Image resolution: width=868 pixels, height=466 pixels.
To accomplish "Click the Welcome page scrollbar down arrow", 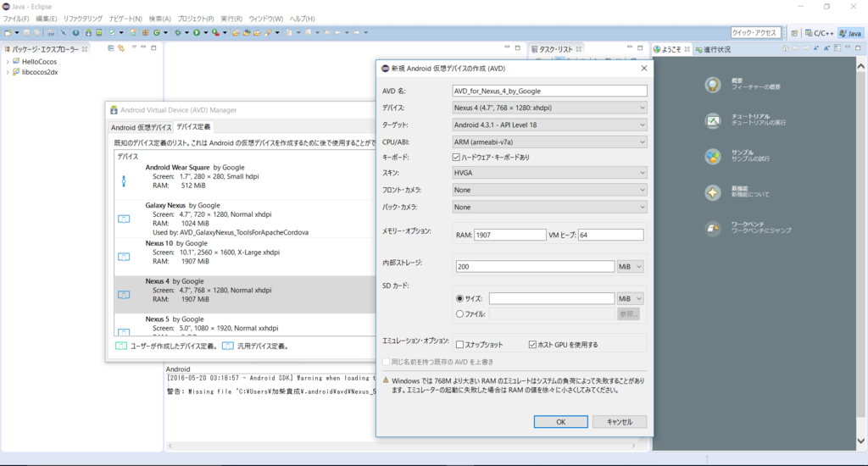I will pos(861,441).
